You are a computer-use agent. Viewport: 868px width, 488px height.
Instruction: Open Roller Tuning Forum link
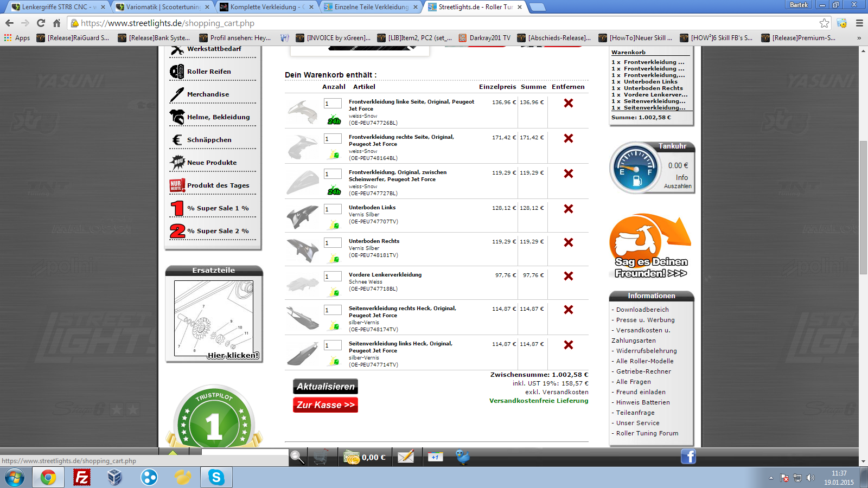647,433
